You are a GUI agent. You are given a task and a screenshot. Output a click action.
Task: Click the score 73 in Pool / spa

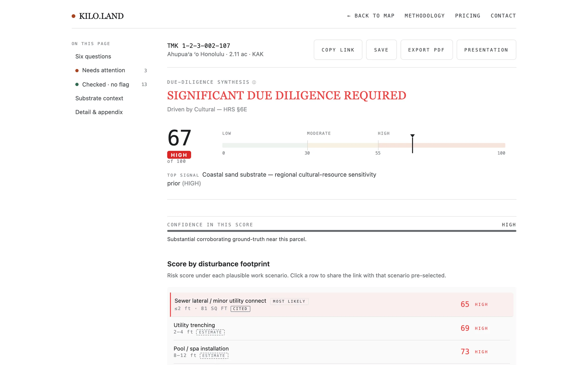click(465, 352)
